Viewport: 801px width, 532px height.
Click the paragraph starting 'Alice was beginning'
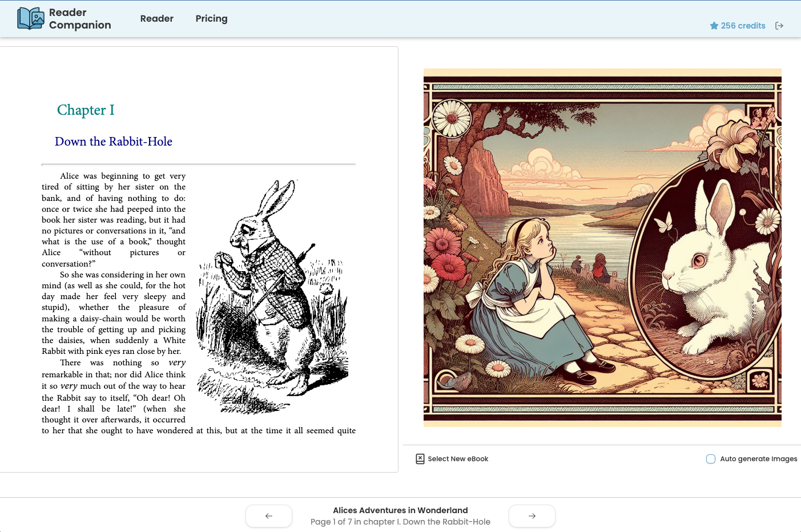(114, 220)
